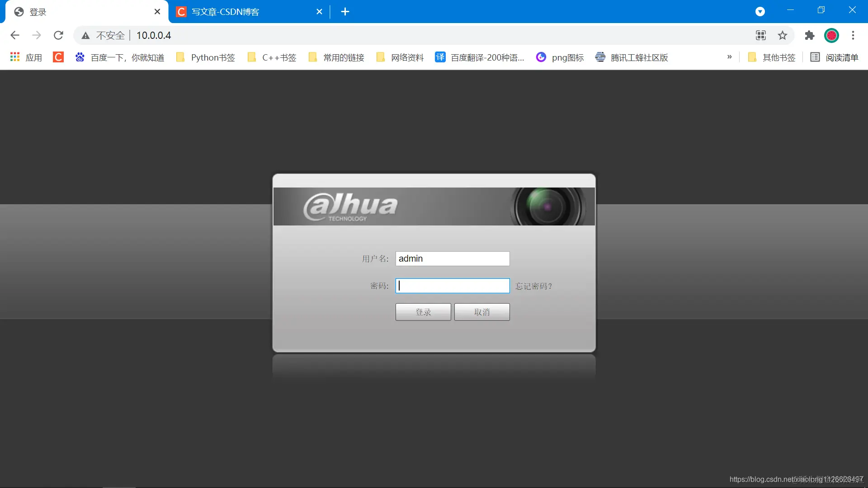Go back using the back arrow
Viewport: 868px width, 488px height.
coord(15,35)
